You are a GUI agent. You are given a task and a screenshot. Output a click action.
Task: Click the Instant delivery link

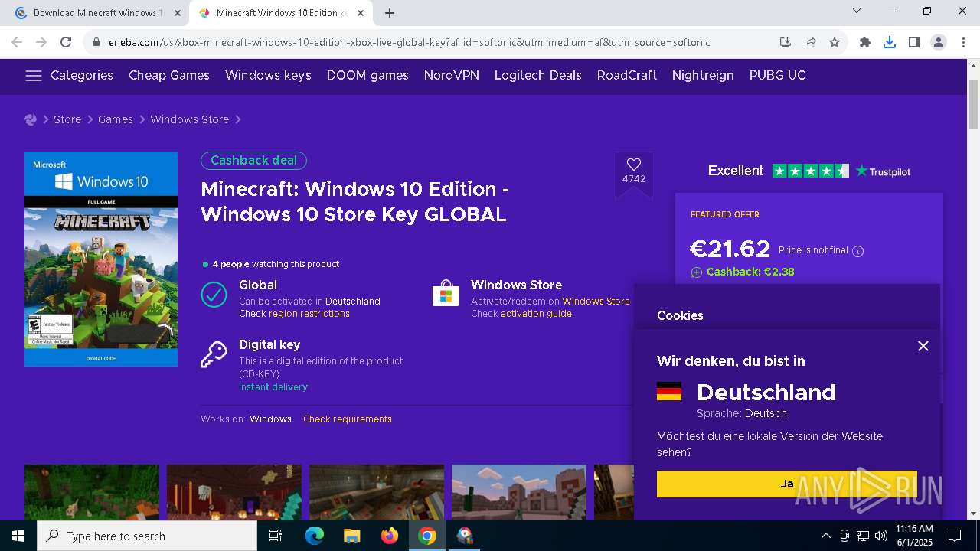tap(273, 387)
